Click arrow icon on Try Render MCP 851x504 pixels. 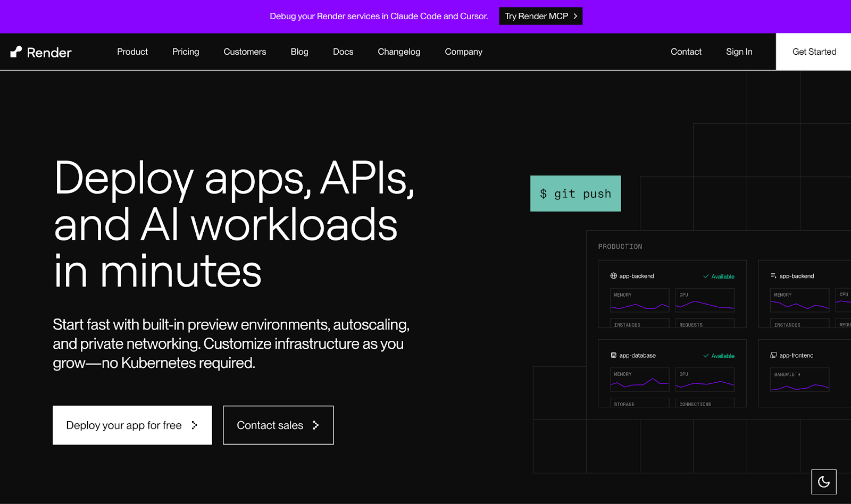click(575, 16)
